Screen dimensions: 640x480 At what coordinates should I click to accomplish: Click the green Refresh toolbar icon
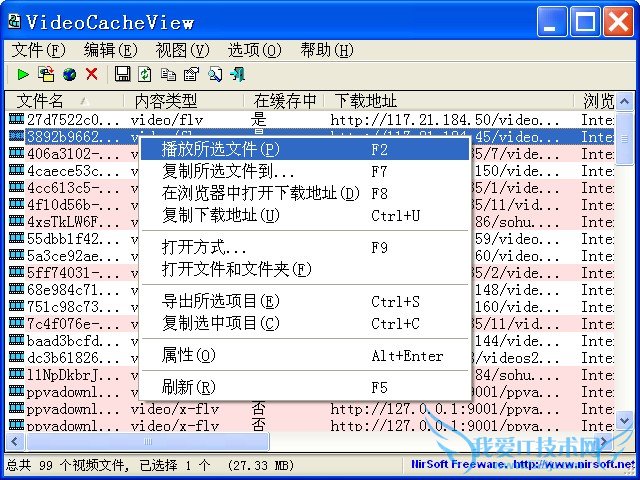pyautogui.click(x=145, y=74)
